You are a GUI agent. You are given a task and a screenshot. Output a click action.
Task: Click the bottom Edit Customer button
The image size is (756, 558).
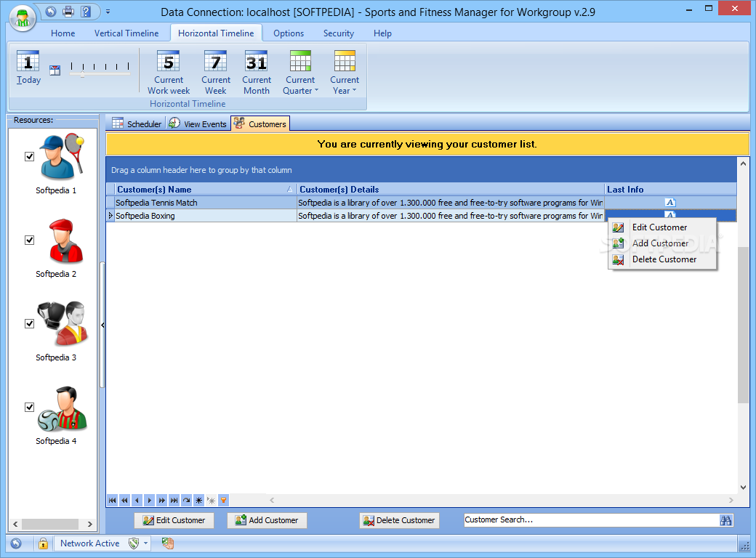pyautogui.click(x=174, y=520)
